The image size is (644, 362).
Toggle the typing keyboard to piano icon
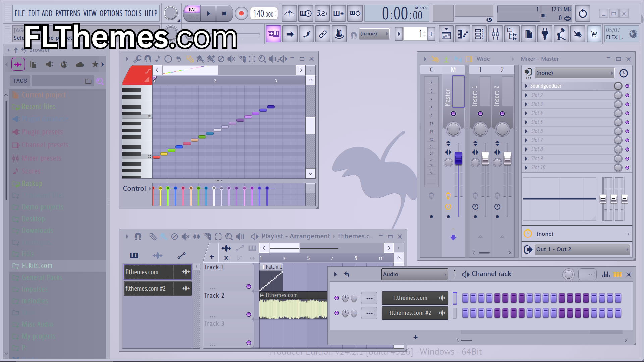point(273,34)
